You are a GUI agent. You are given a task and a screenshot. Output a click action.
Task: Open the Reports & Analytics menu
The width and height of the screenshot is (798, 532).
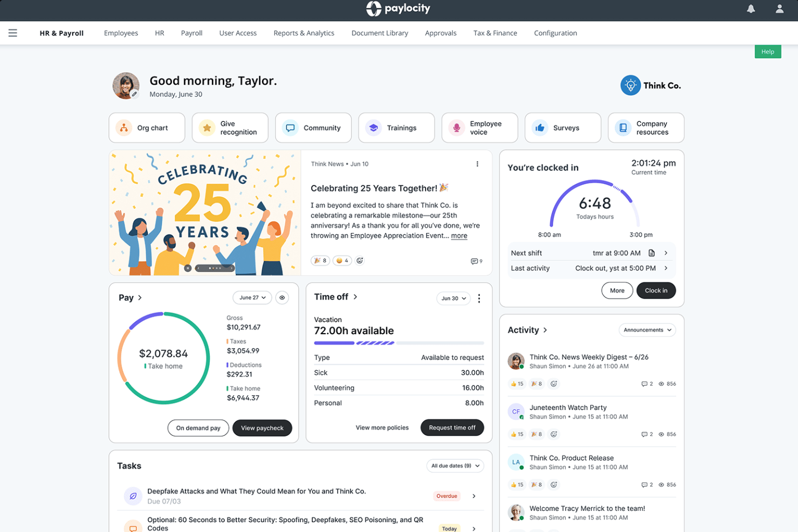304,33
